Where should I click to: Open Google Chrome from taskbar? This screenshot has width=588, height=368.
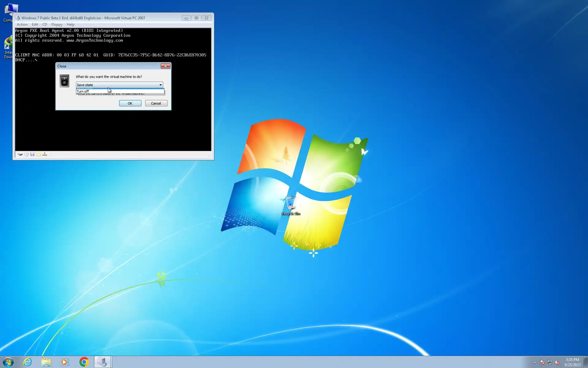coord(84,362)
